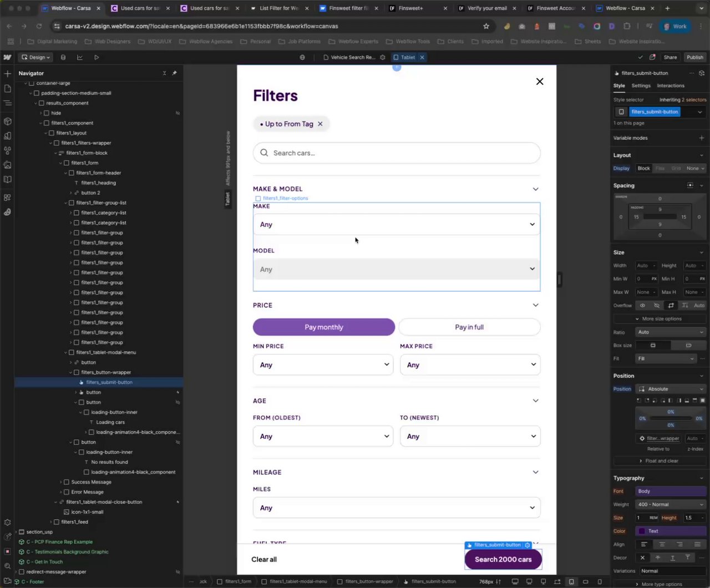Open the Insights chart icon in top bar
The width and height of the screenshot is (710, 588).
tap(79, 57)
